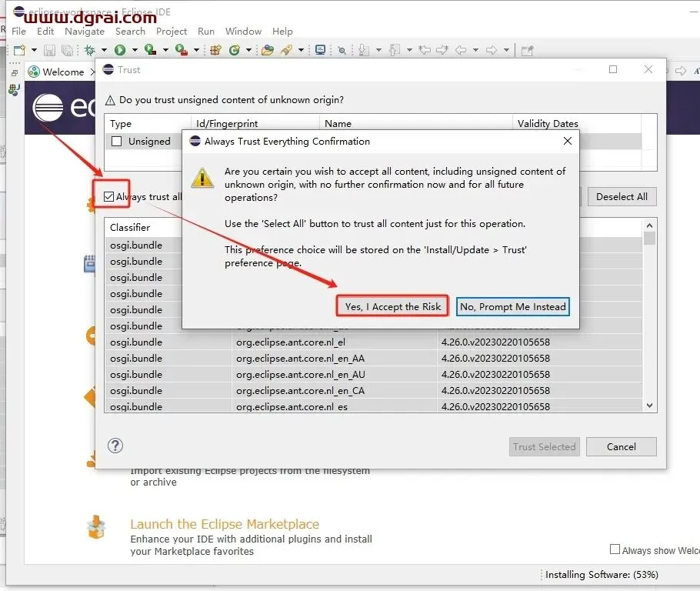Viewport: 700px width, 591px height.
Task: Click the Save All toolbar icon
Action: coord(67,50)
